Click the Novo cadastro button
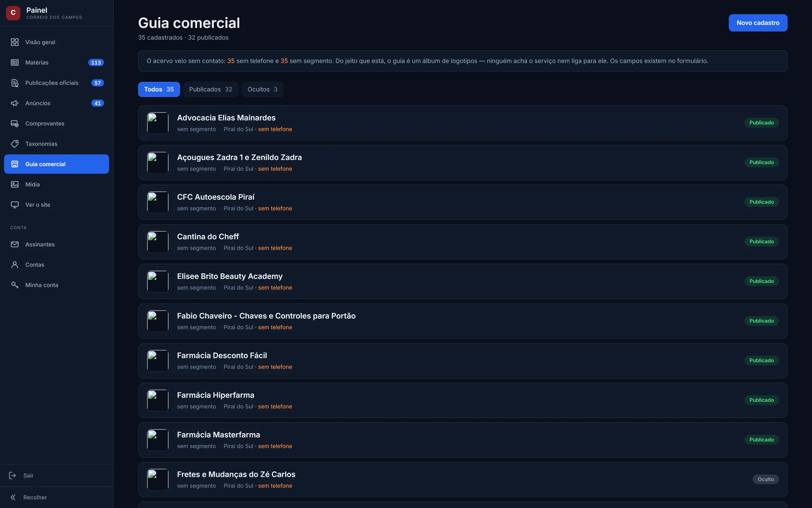 [758, 23]
